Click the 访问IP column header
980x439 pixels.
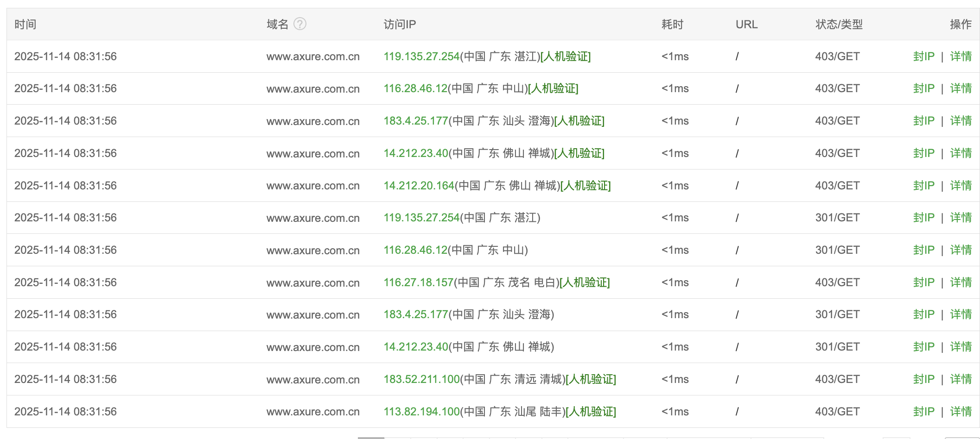pos(399,24)
